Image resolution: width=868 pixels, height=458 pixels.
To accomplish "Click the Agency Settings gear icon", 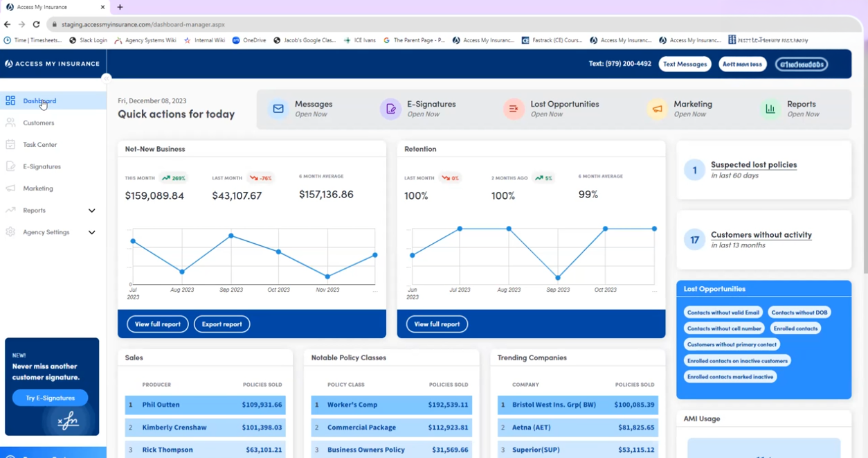I will pos(10,232).
